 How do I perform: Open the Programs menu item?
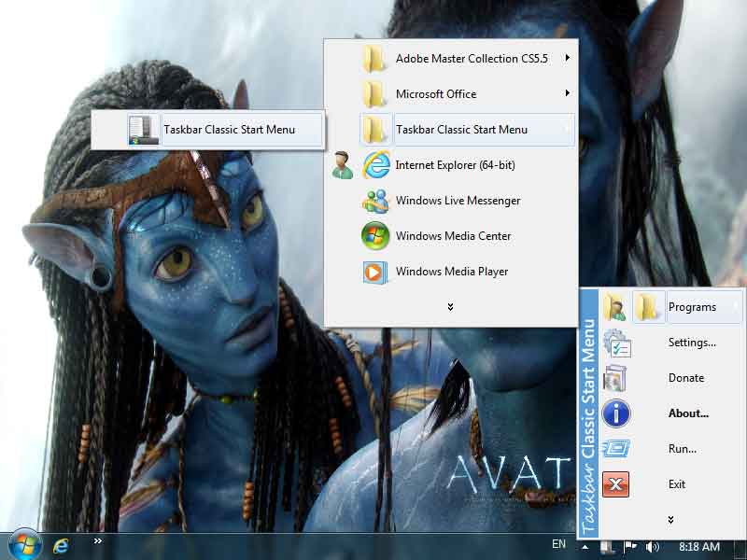670,307
